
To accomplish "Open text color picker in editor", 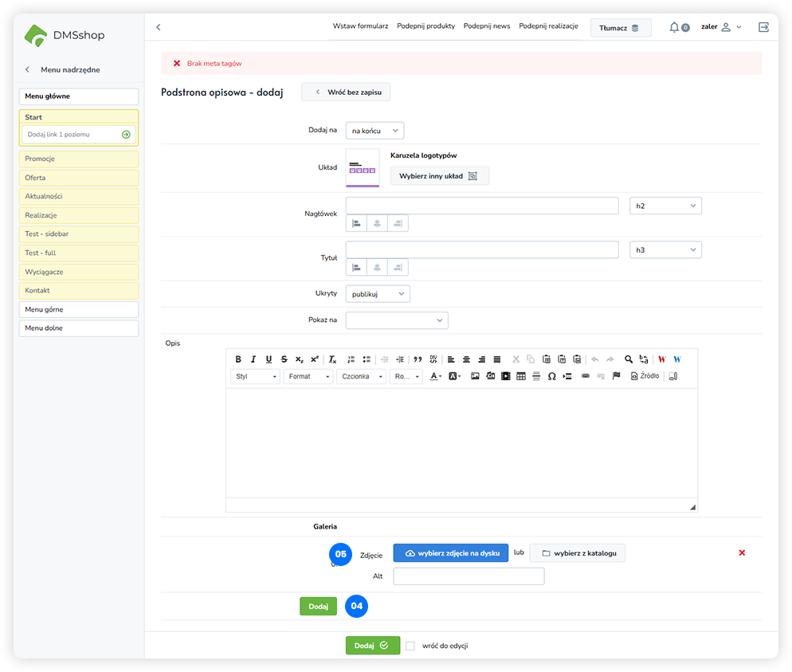I will click(436, 376).
